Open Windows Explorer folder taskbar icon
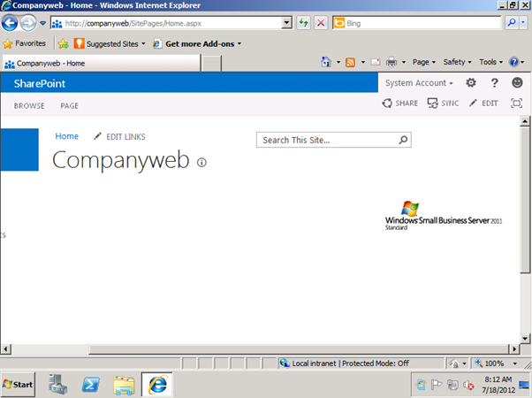The width and height of the screenshot is (532, 398). click(124, 385)
